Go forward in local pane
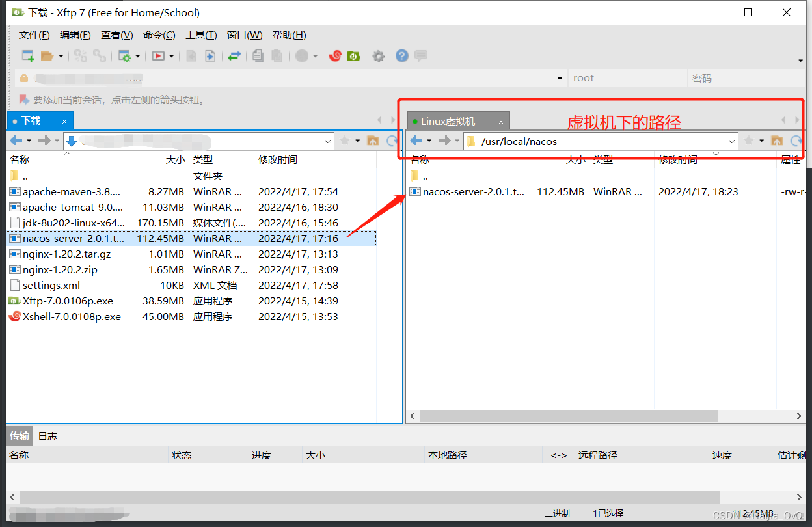Screen dimensions: 812x527 44,141
